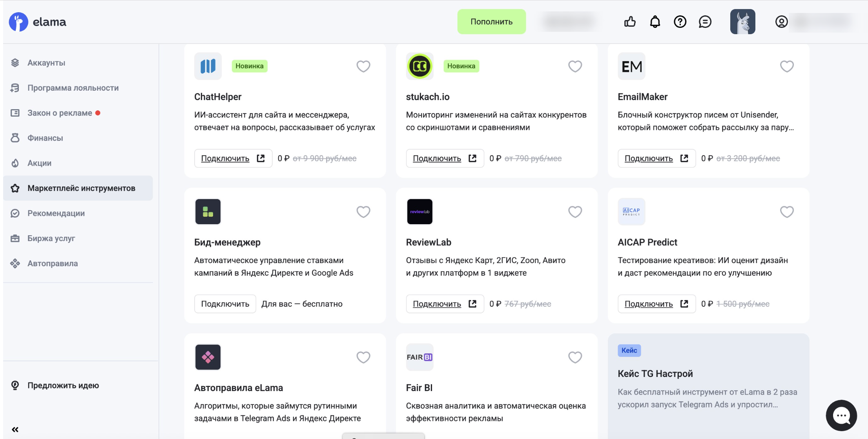Viewport: 868px width, 439px height.
Task: Open the chat messages icon in header
Action: coord(705,22)
